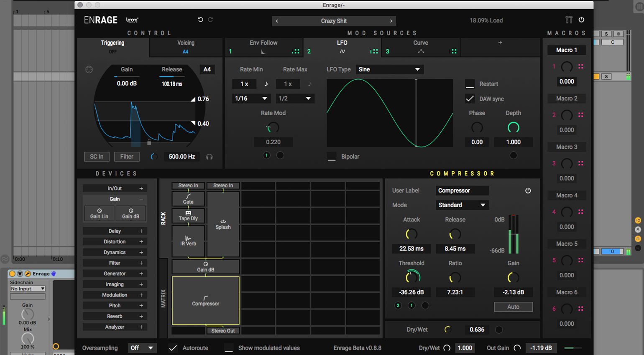The height and width of the screenshot is (355, 644).
Task: Go to the previous preset with the left arrow
Action: pyautogui.click(x=277, y=21)
